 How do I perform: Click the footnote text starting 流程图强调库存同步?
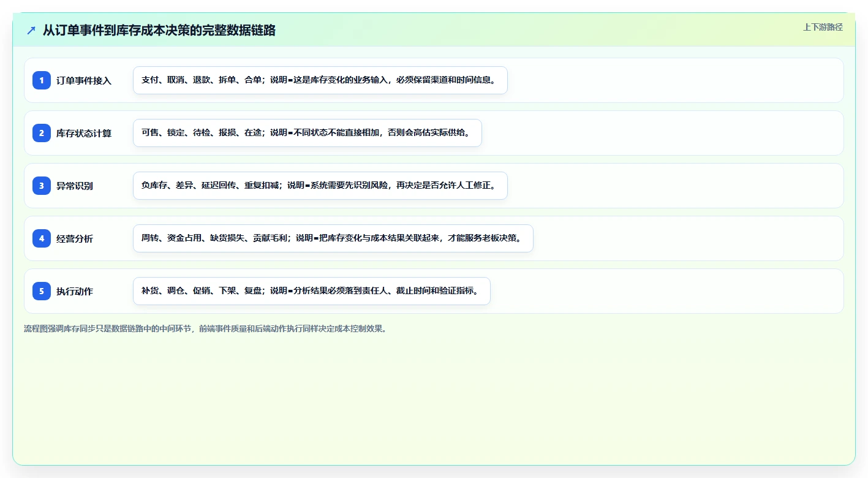point(205,328)
